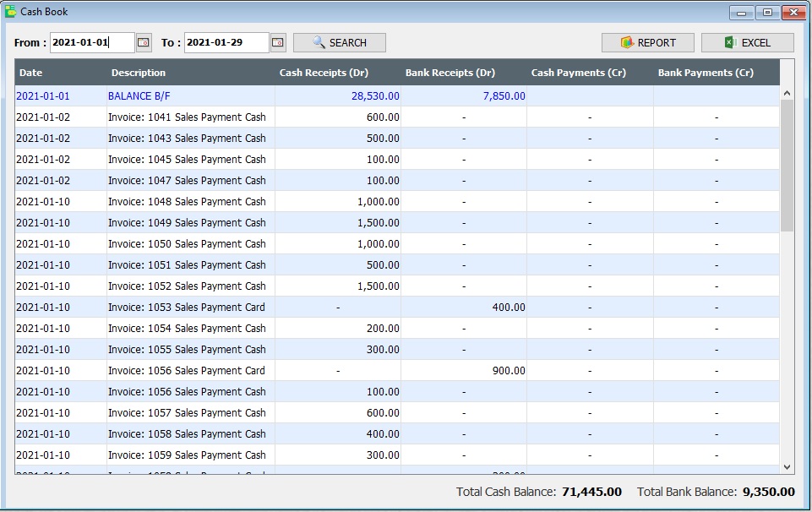Select the Invoice: 1051 Sales Payment Cash row
The width and height of the screenshot is (812, 512).
coord(397,265)
